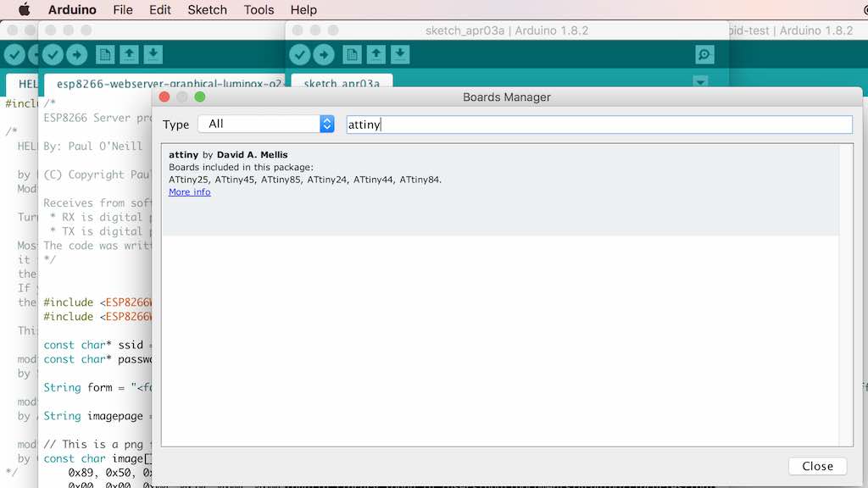Click Upload arrow in sketch_apr03a window
The width and height of the screenshot is (868, 488).
pos(324,54)
